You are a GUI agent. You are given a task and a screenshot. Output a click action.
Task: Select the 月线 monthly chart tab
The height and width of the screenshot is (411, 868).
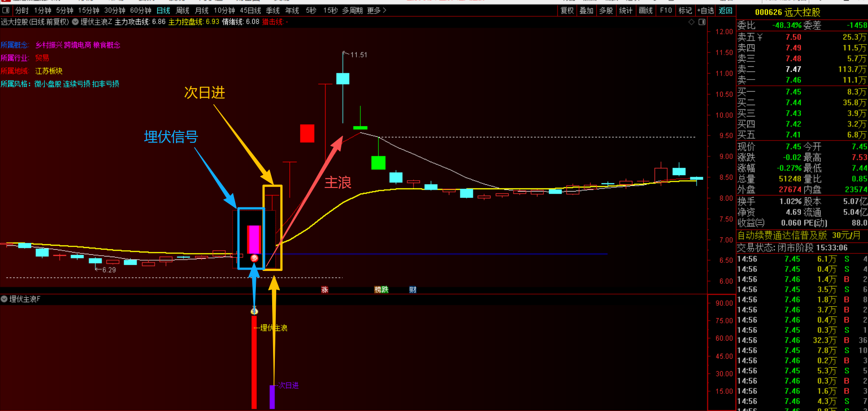[x=202, y=10]
